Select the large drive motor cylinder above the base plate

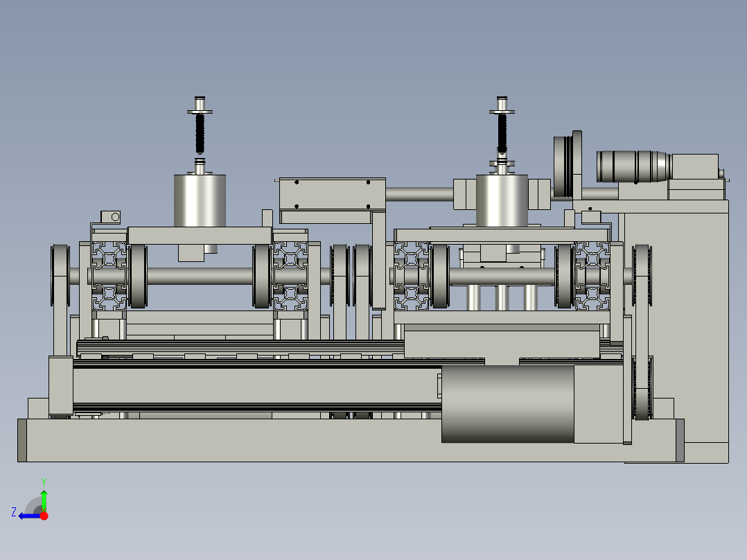click(507, 403)
